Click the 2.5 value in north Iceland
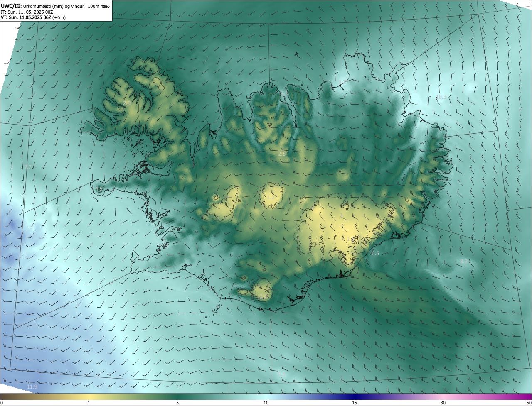Screen dimensions: 532x406 [x=282, y=154]
